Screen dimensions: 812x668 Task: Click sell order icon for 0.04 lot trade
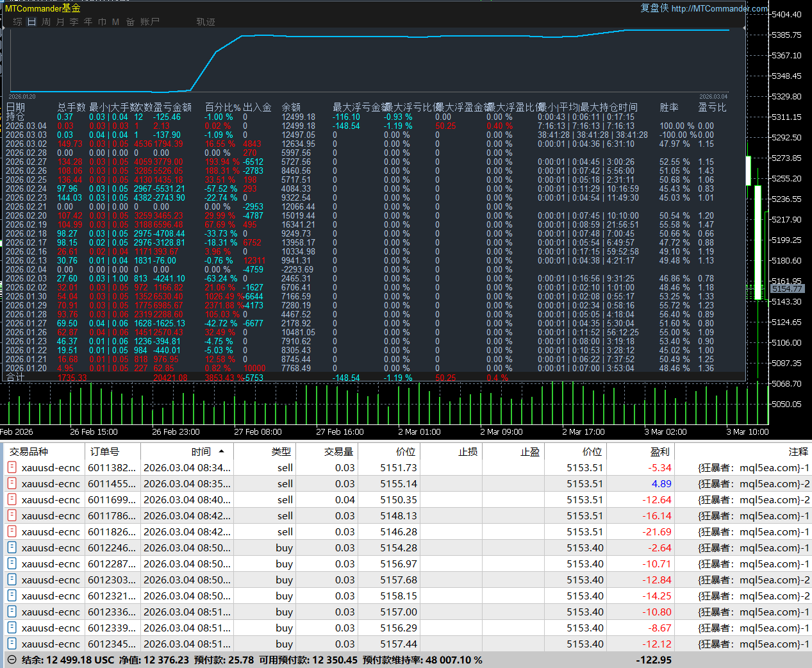12,499
